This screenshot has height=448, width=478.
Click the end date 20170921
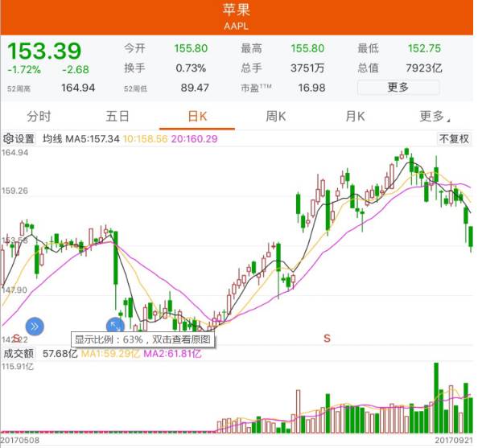pyautogui.click(x=454, y=441)
